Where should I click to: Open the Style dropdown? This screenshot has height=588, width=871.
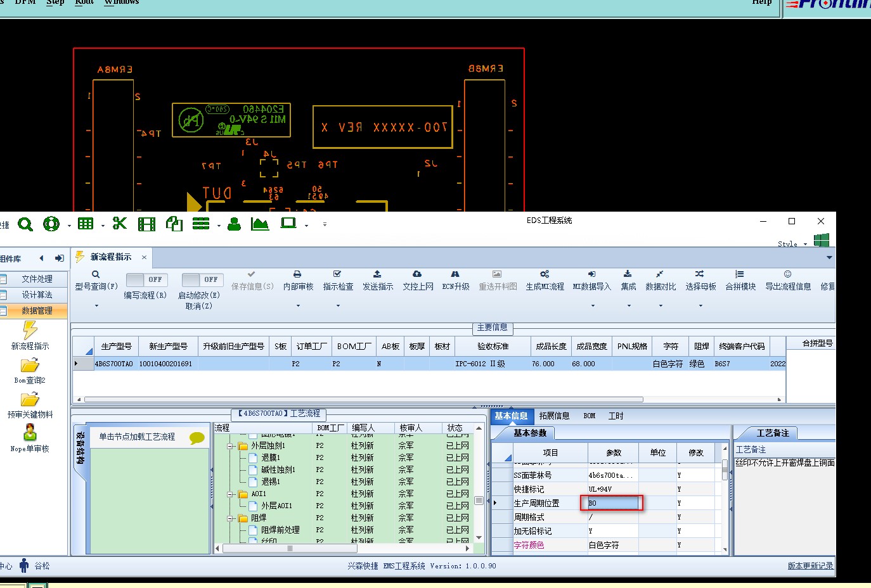coord(792,243)
